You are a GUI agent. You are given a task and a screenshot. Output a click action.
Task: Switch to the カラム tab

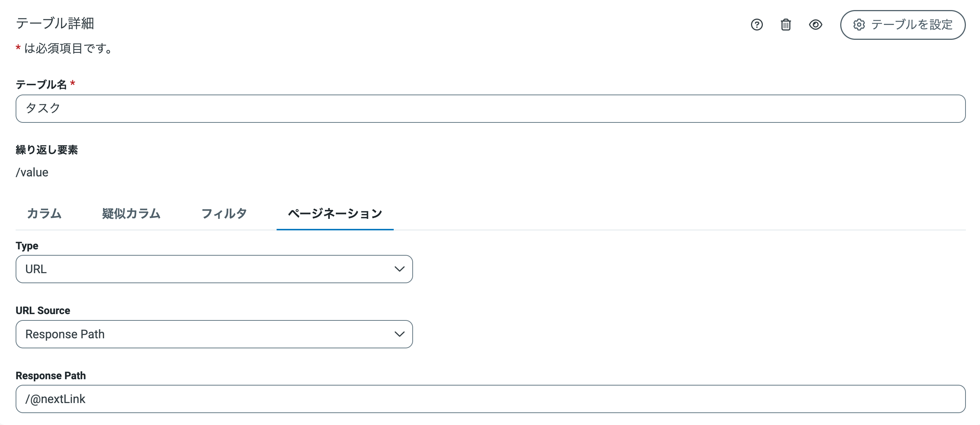pos(44,214)
